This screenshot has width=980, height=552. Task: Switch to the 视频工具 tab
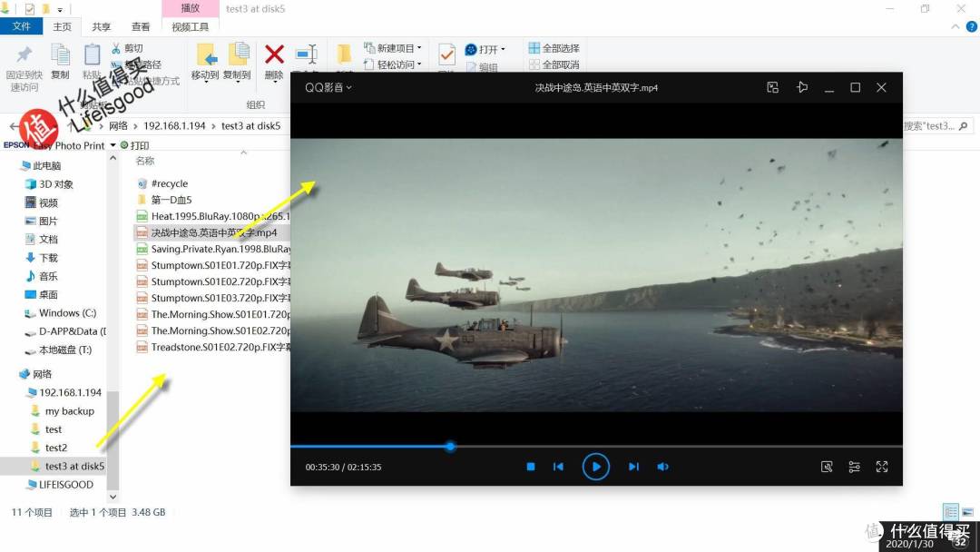tap(190, 27)
